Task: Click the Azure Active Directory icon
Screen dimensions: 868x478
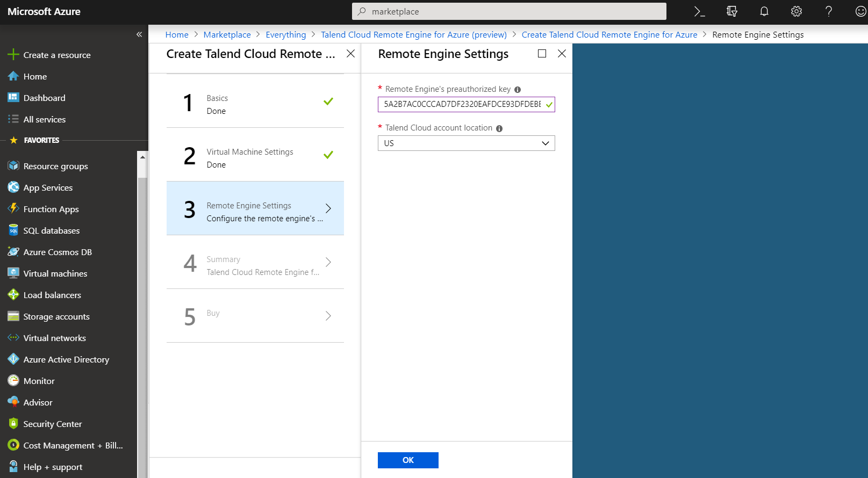Action: tap(13, 359)
